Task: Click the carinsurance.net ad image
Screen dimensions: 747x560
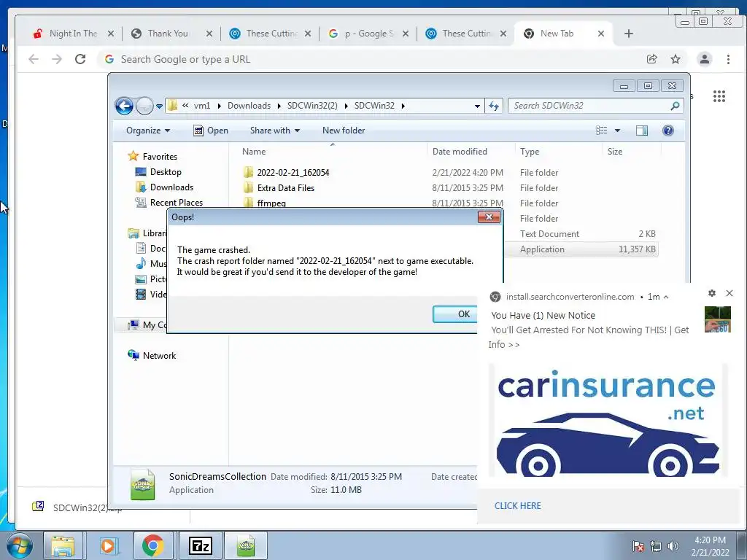Action: click(608, 421)
